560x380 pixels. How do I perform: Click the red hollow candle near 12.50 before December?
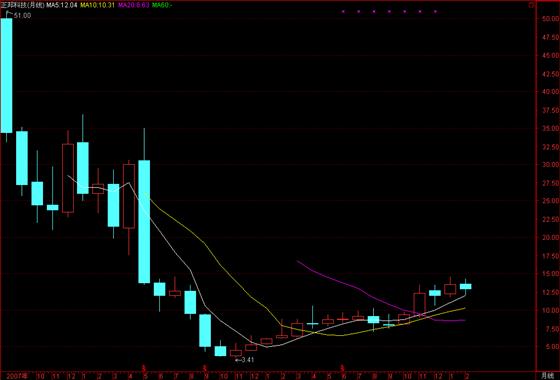pyautogui.click(x=420, y=304)
